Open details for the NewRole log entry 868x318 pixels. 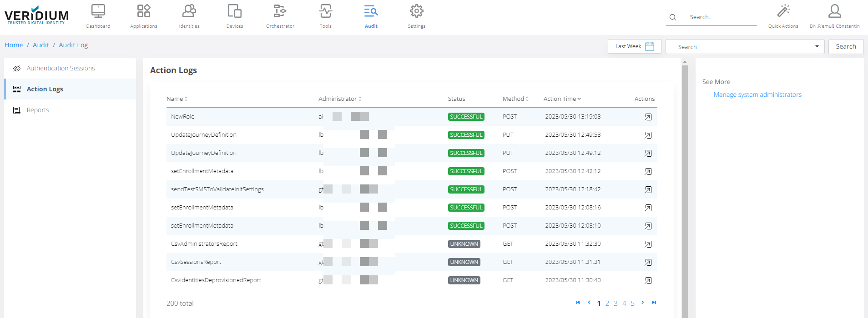pos(648,117)
